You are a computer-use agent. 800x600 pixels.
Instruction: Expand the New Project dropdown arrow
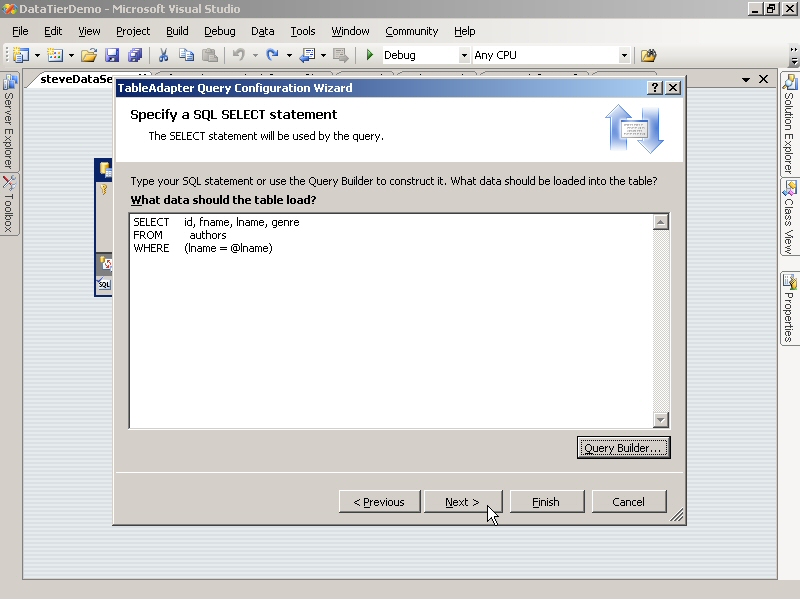[x=37, y=55]
